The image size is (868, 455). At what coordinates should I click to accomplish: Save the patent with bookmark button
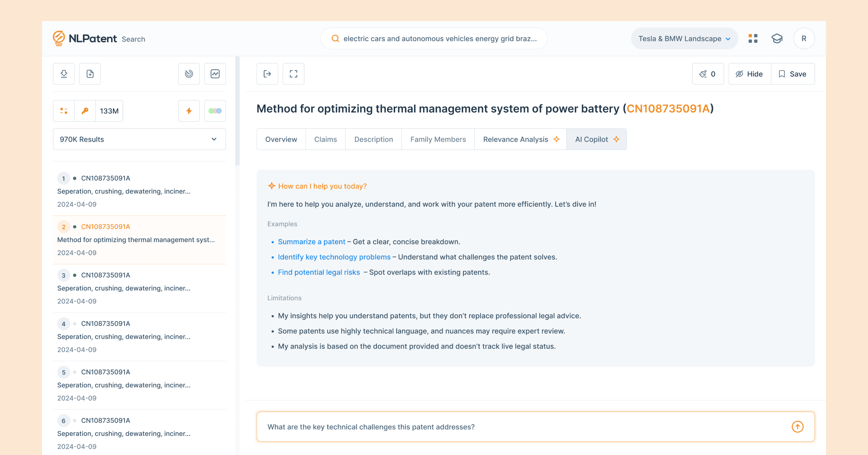pyautogui.click(x=793, y=74)
